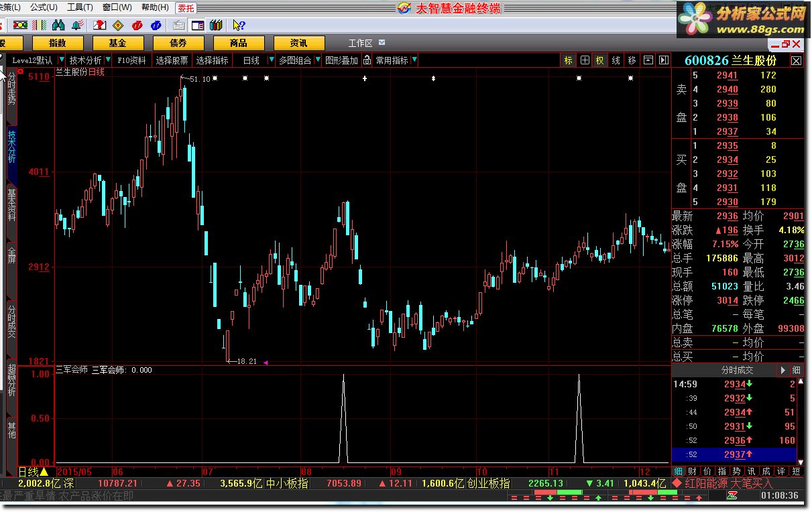Click the 创业板指 index label
The width and height of the screenshot is (812, 512).
point(489,483)
